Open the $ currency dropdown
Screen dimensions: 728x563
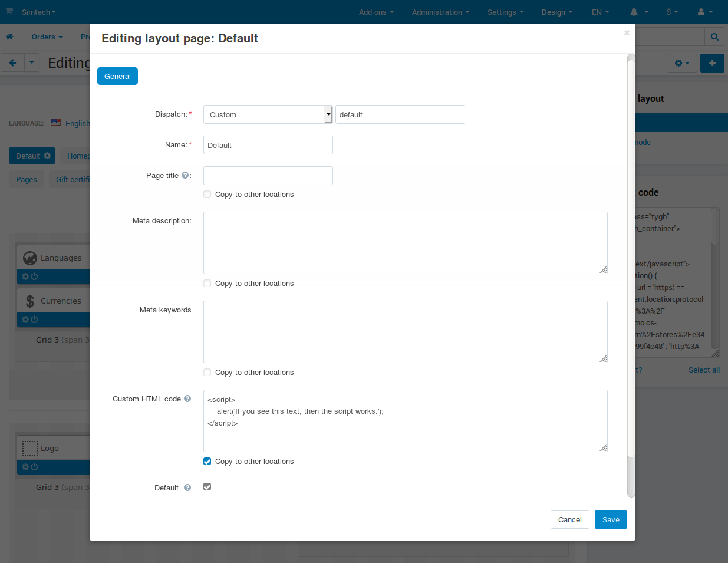click(x=673, y=12)
